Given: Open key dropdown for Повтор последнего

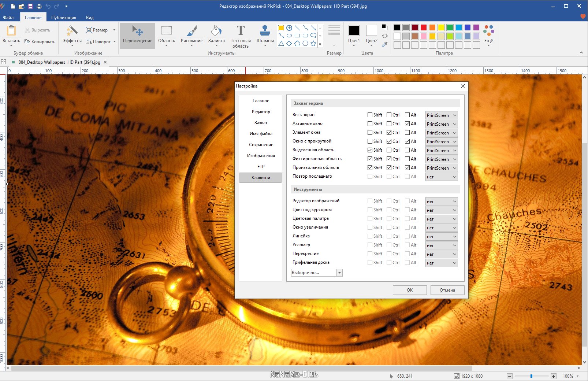Looking at the screenshot, I should [x=442, y=177].
